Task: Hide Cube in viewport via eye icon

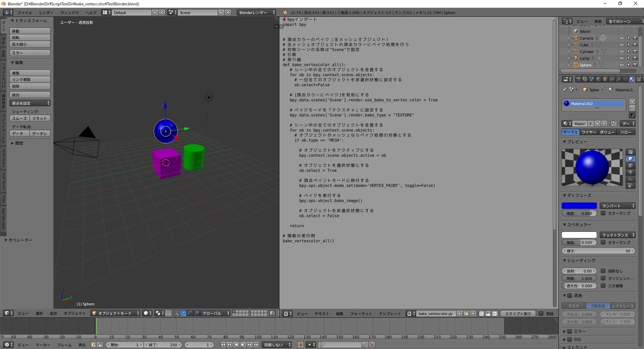Action: pos(622,45)
